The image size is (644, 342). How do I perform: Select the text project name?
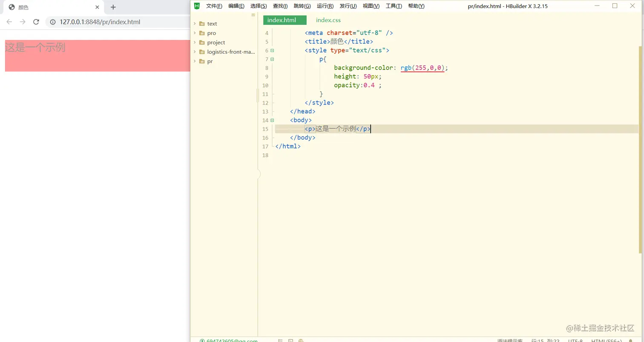click(x=212, y=23)
